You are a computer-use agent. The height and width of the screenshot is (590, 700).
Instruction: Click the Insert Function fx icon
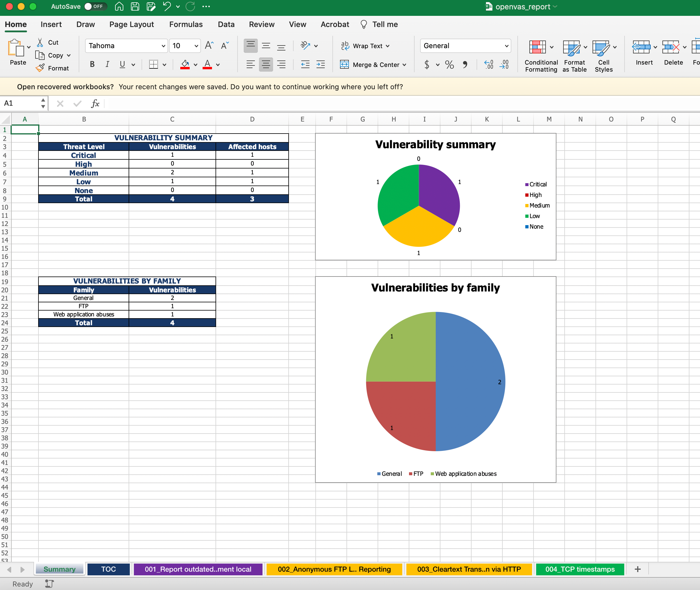coord(95,103)
